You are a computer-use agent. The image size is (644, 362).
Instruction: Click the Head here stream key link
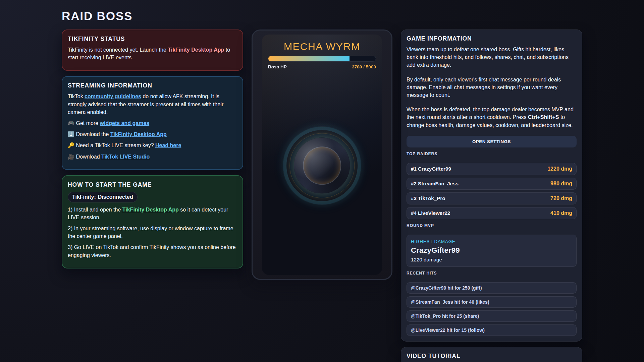pos(168,145)
